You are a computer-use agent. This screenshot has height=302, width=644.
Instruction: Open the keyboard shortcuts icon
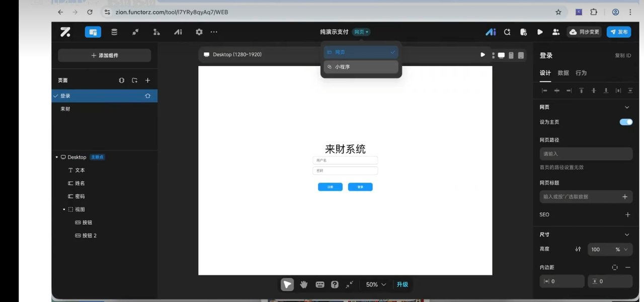[320, 284]
